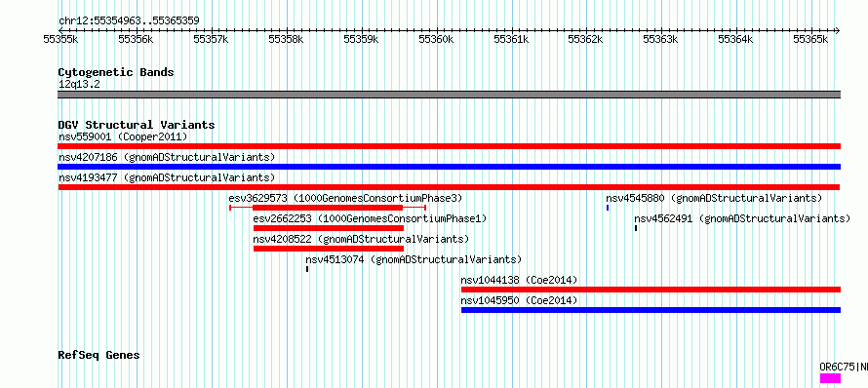Click the Cytogenetic Bands track title
This screenshot has height=388, width=868.
[x=116, y=72]
